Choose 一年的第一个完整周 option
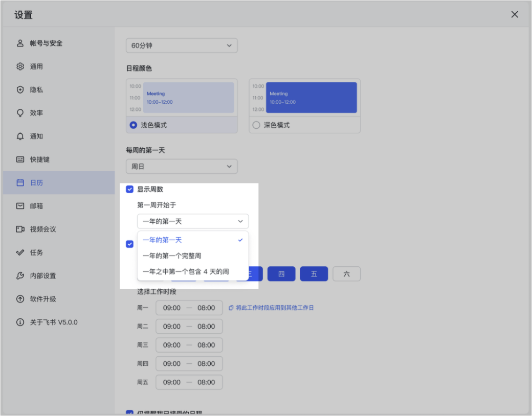532x416 pixels. (193, 256)
